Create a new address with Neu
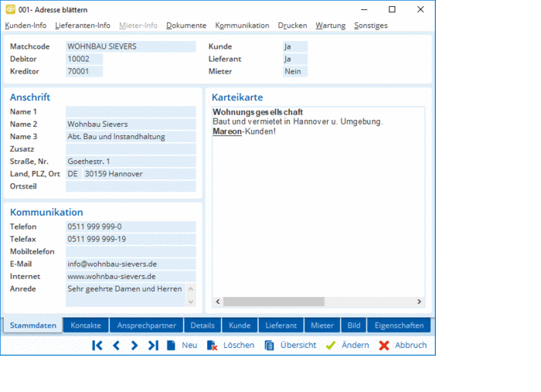Image resolution: width=541 pixels, height=392 pixels. pos(182,346)
